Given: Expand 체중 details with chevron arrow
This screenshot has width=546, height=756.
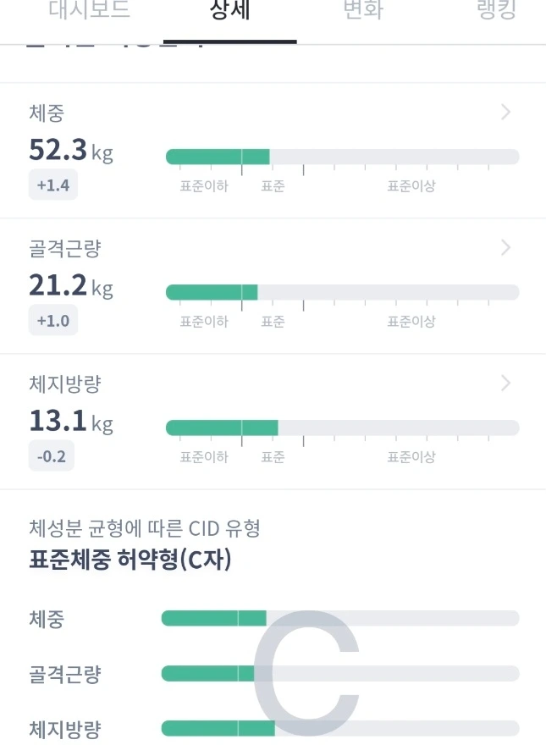Looking at the screenshot, I should [x=505, y=113].
